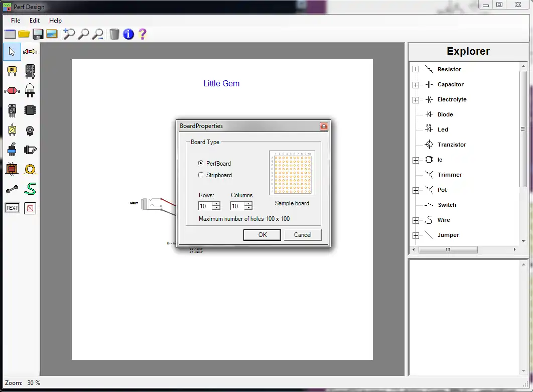This screenshot has height=392, width=533.
Task: Click the Explorer scroll down arrow
Action: pyautogui.click(x=523, y=241)
